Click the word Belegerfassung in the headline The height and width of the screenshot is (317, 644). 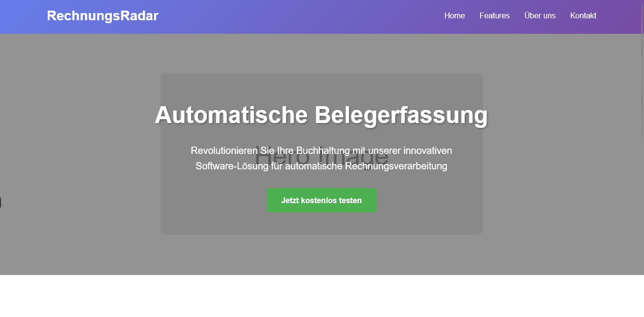401,115
